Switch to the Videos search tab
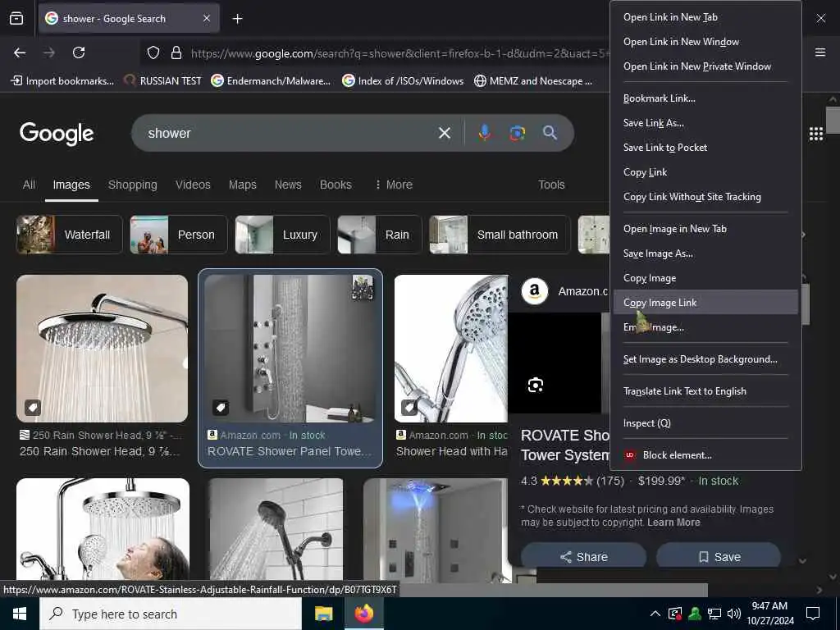The height and width of the screenshot is (630, 840). coord(193,185)
